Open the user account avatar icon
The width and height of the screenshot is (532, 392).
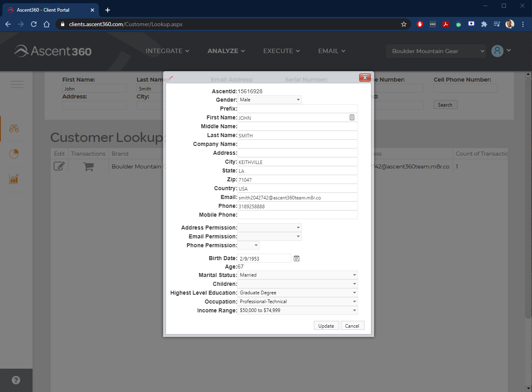click(x=497, y=51)
